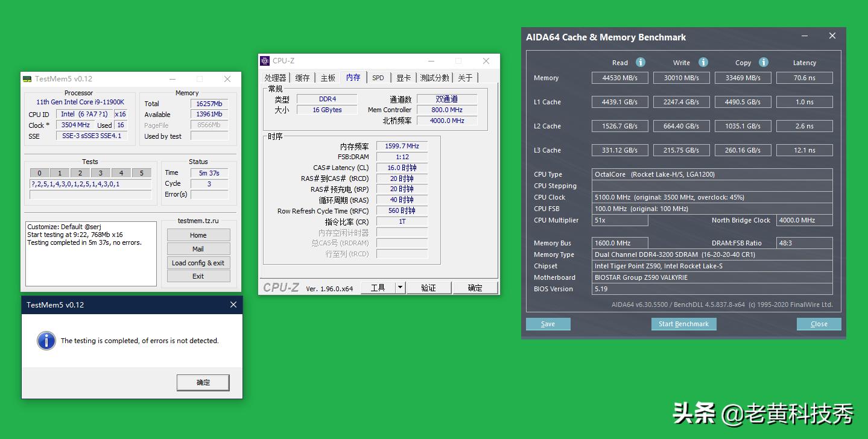Image resolution: width=868 pixels, height=439 pixels.
Task: Open the info icon next to Read
Action: (641, 62)
